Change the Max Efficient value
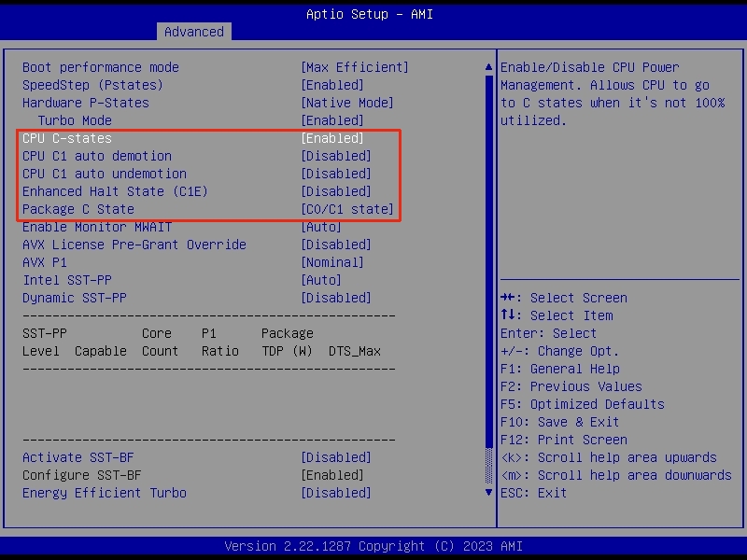This screenshot has width=747, height=560. 355,67
